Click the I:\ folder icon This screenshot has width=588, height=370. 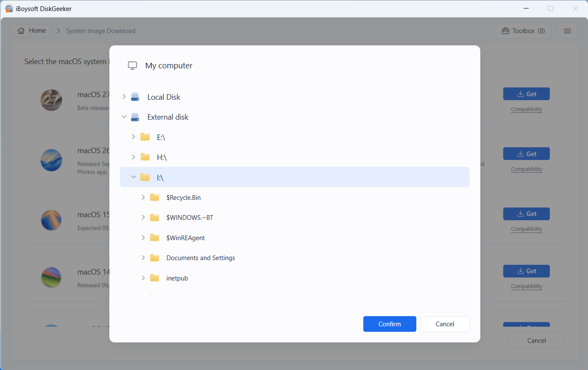145,177
